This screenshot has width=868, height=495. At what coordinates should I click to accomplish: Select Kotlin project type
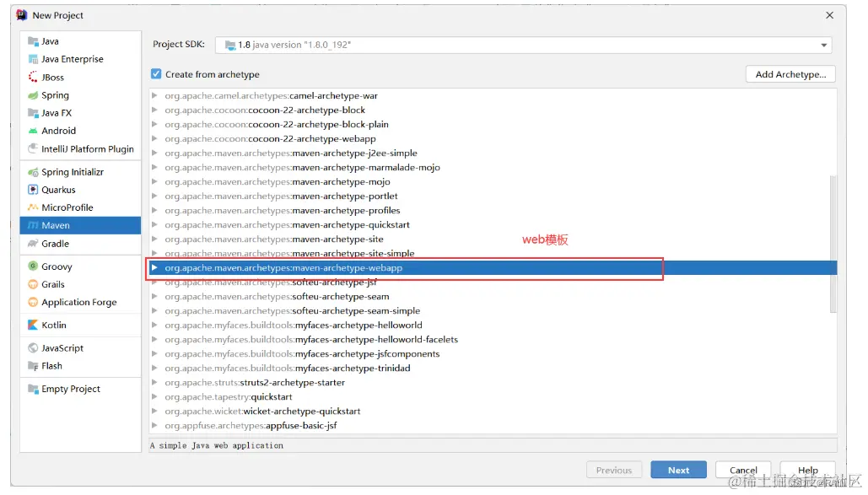coord(80,325)
